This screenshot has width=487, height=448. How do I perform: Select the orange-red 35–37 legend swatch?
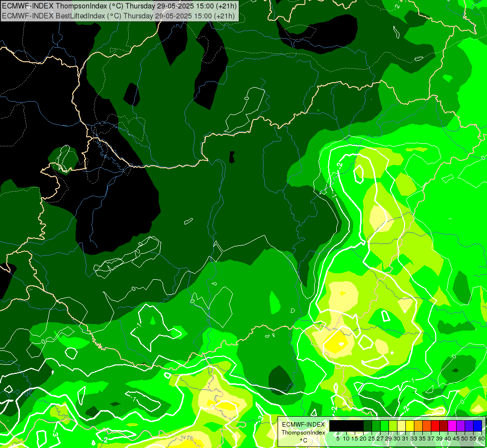point(427,426)
